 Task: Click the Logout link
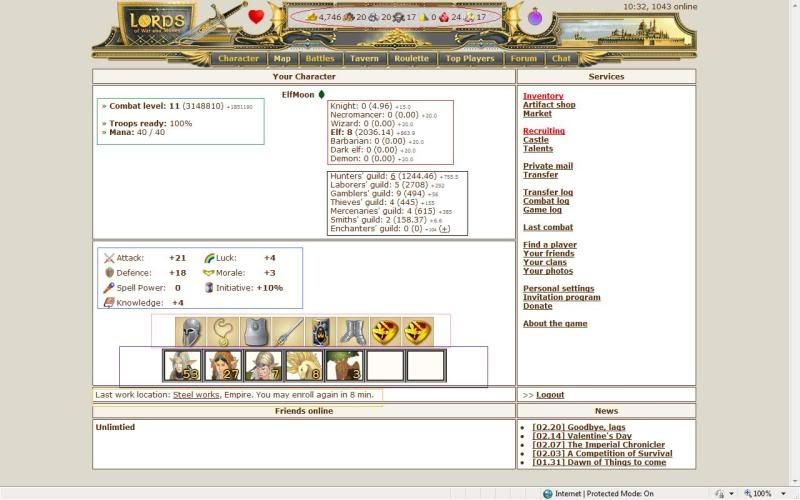pyautogui.click(x=550, y=395)
